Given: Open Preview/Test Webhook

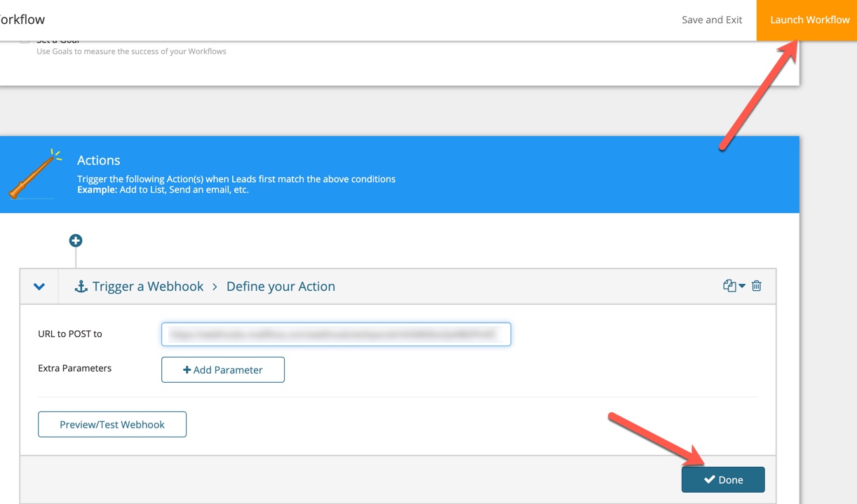Looking at the screenshot, I should 112,424.
